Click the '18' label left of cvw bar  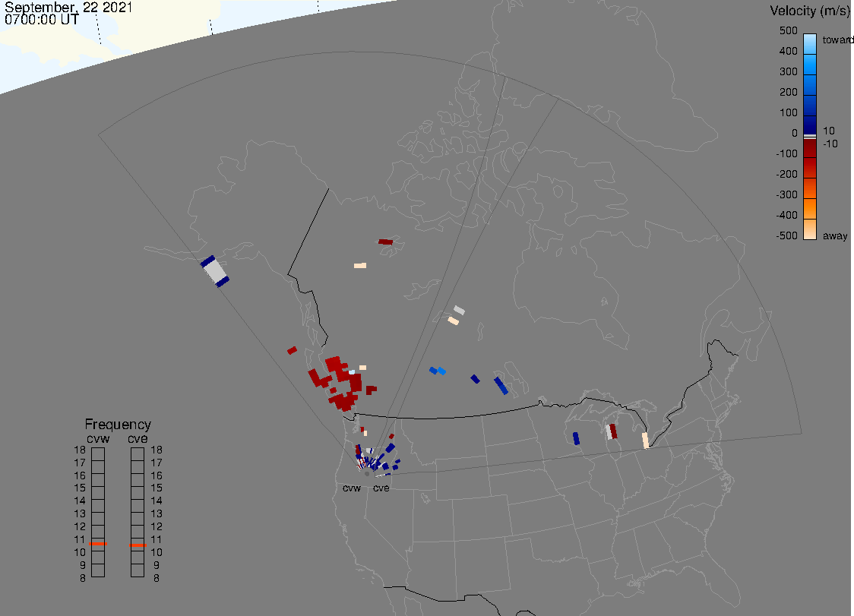pyautogui.click(x=80, y=450)
